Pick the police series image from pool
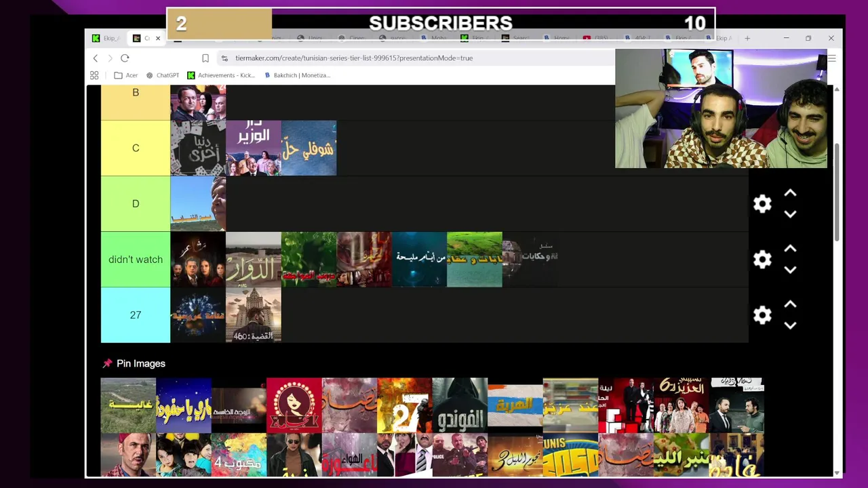This screenshot has width=868, height=488. 460,455
